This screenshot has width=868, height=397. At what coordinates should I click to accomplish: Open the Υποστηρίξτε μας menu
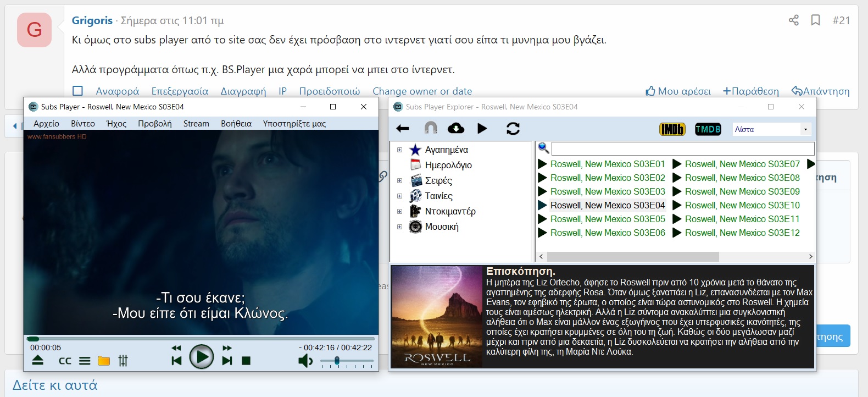pyautogui.click(x=294, y=123)
